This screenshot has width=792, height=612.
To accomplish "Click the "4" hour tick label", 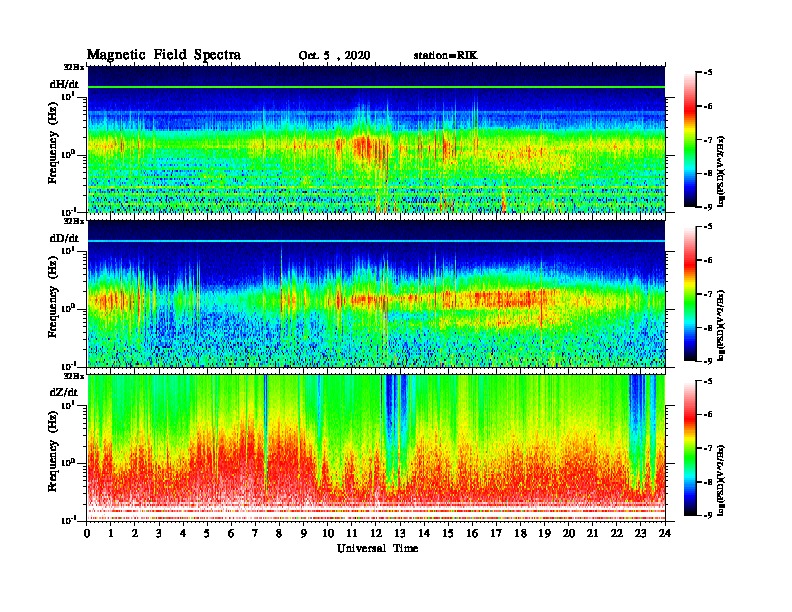I will point(183,533).
